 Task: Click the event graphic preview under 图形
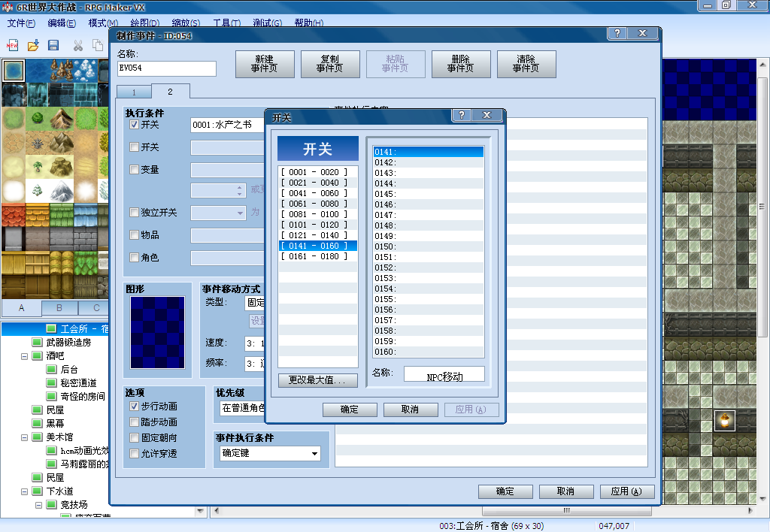click(158, 332)
